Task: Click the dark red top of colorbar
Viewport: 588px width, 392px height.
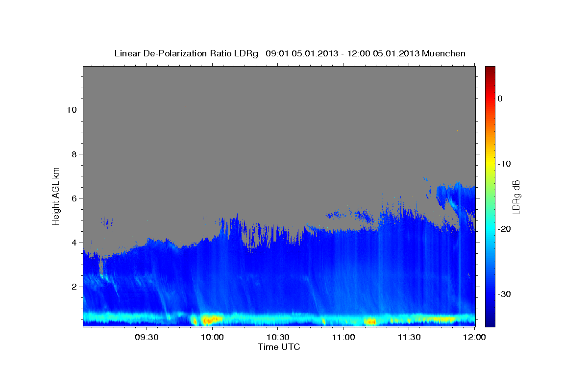Action: (x=490, y=71)
